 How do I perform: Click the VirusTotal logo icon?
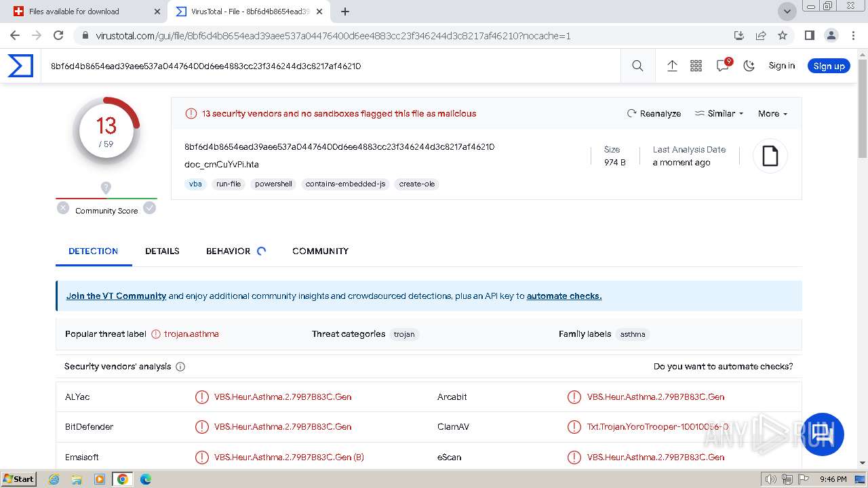[x=20, y=66]
